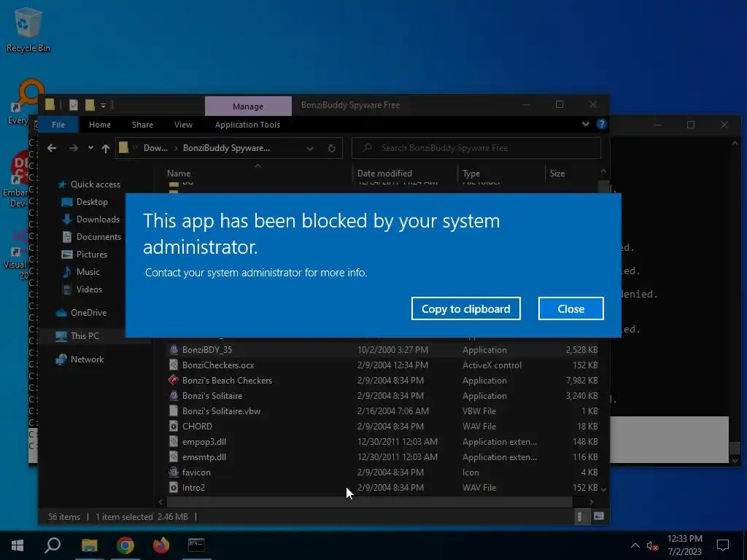Viewport: 747px width, 560px height.
Task: Copy the block message to clipboard
Action: [465, 308]
